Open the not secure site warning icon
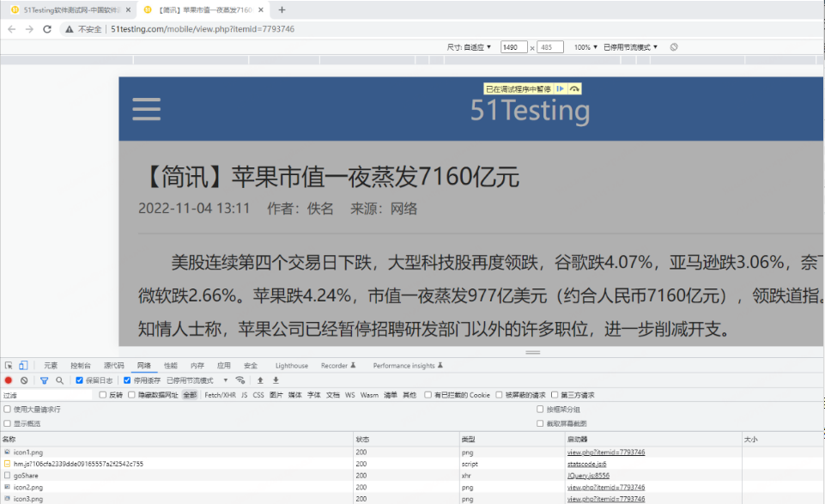The height and width of the screenshot is (504, 825). point(69,29)
